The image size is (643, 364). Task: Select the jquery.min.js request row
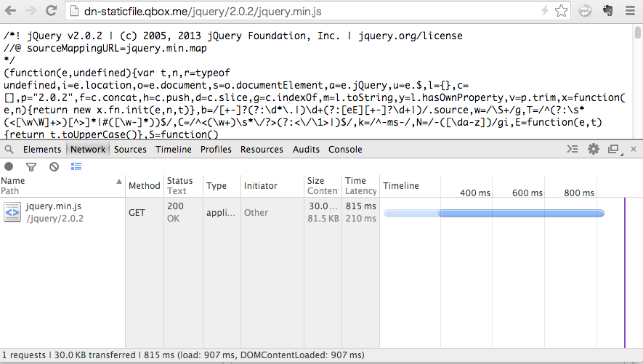click(x=321, y=212)
